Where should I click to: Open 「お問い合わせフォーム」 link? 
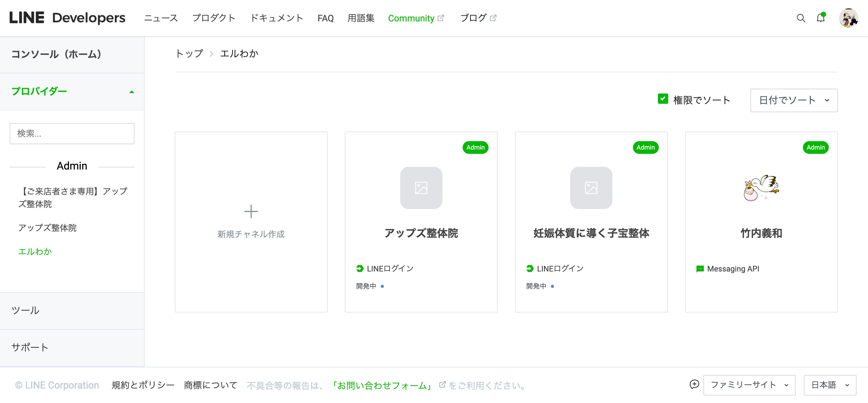tap(382, 385)
